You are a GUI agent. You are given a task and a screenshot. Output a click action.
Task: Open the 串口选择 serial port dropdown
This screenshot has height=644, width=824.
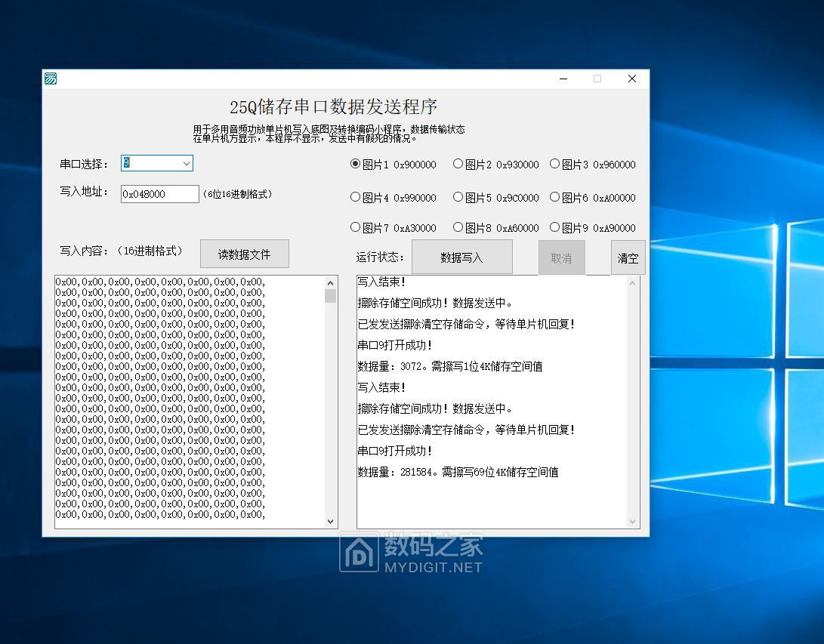coord(186,163)
